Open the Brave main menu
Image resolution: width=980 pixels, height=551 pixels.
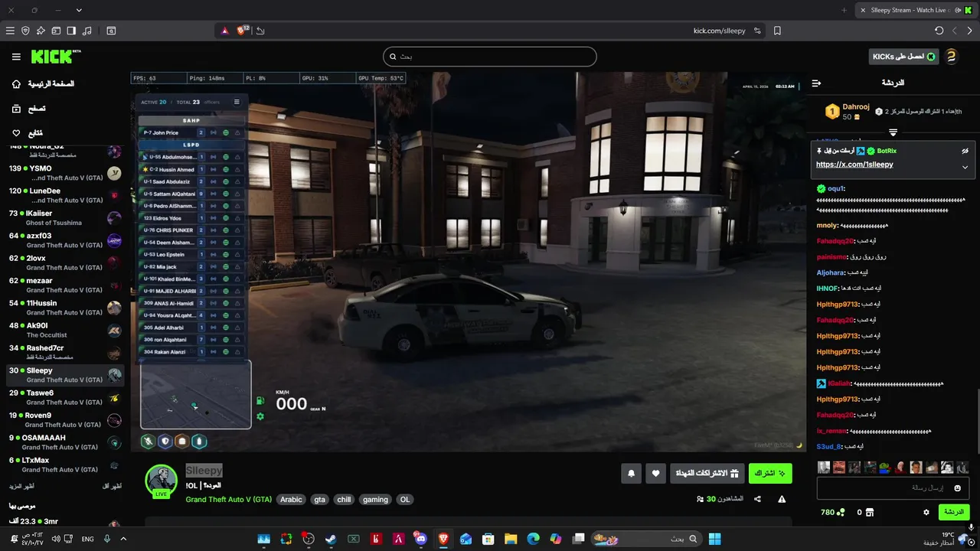point(10,31)
